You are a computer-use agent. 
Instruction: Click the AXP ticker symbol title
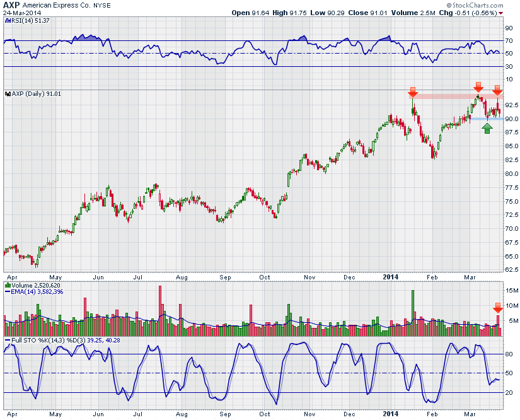pyautogui.click(x=11, y=5)
